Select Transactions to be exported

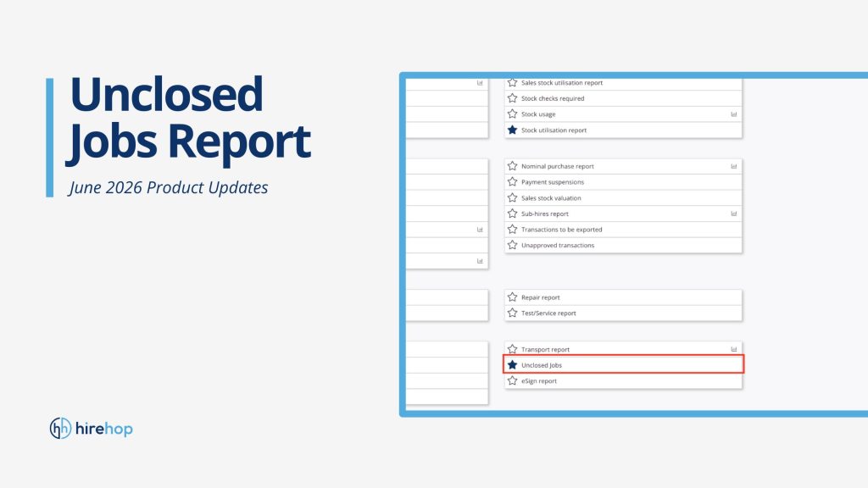561,230
